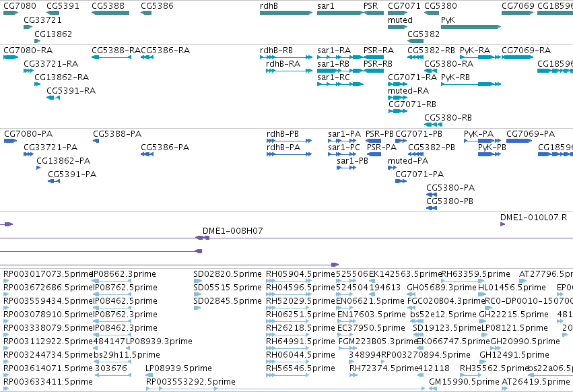The image size is (573, 392).
Task: Open transcript CG5388-RA
Action: [x=116, y=51]
